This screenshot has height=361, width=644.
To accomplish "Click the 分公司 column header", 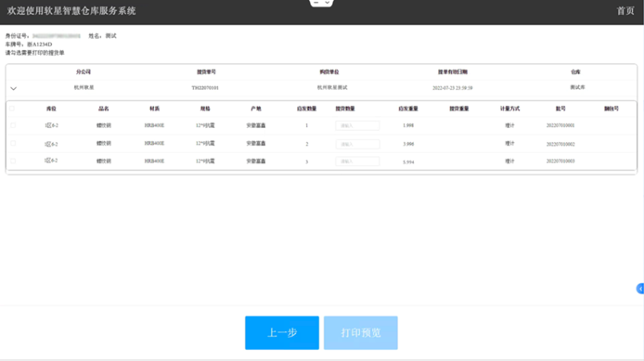I will pyautogui.click(x=84, y=71).
